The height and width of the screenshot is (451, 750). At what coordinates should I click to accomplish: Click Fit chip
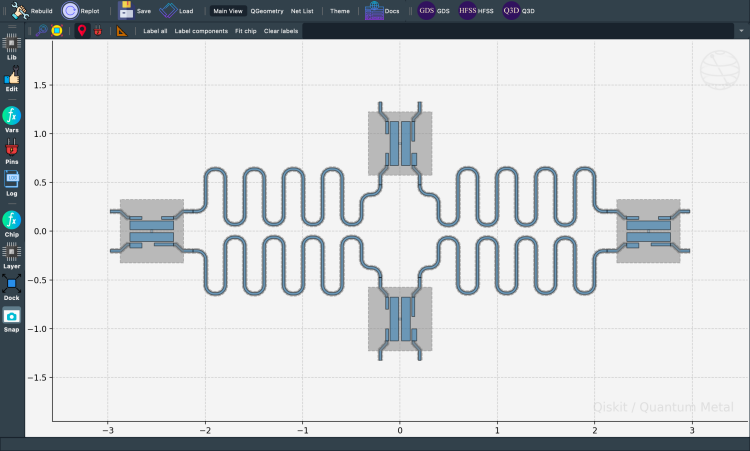coord(245,31)
